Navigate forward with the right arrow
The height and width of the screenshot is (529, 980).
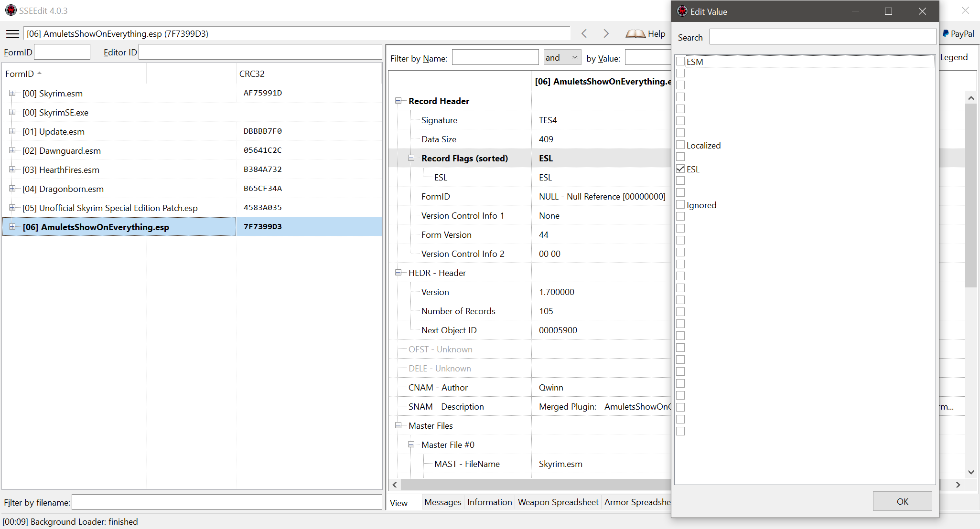click(x=606, y=33)
